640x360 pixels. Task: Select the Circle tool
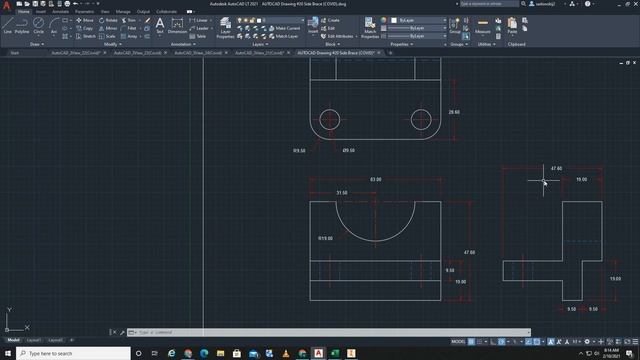click(x=38, y=26)
